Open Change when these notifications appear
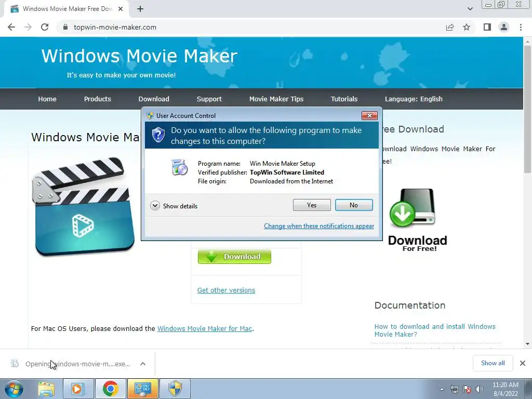This screenshot has height=399, width=532. coord(319,226)
